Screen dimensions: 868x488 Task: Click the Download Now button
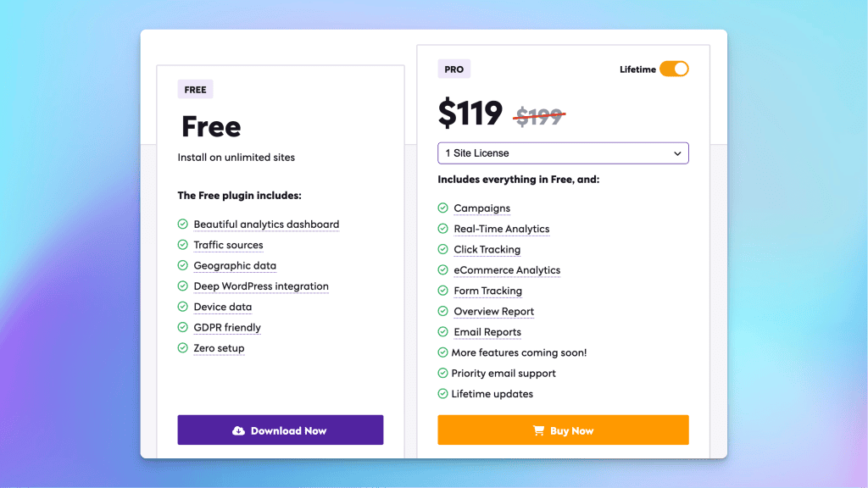pos(280,430)
